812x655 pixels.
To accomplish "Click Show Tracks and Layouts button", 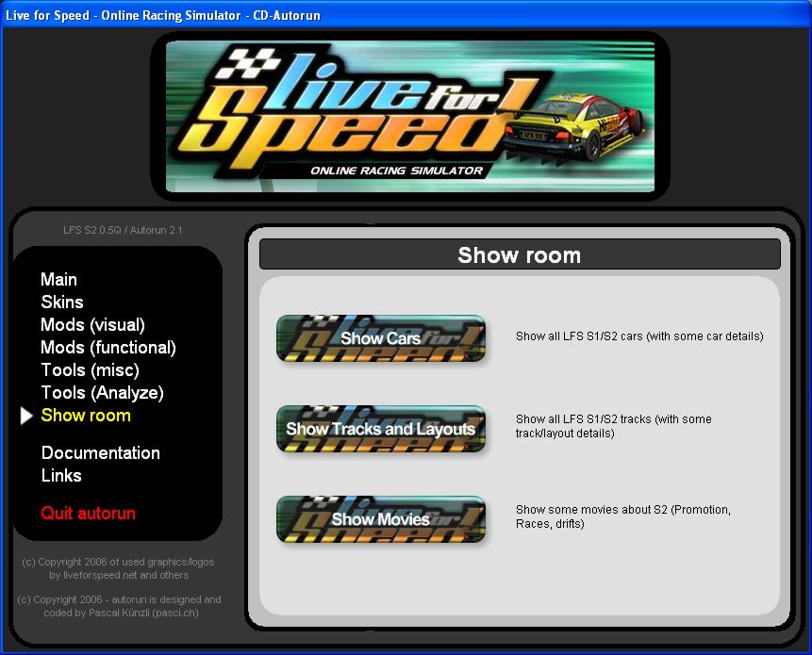I will 381,429.
